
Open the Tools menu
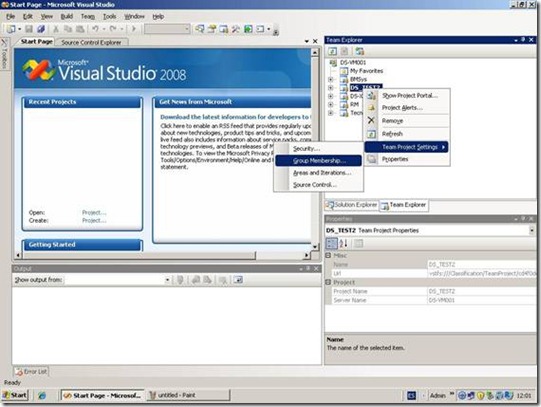pyautogui.click(x=109, y=17)
